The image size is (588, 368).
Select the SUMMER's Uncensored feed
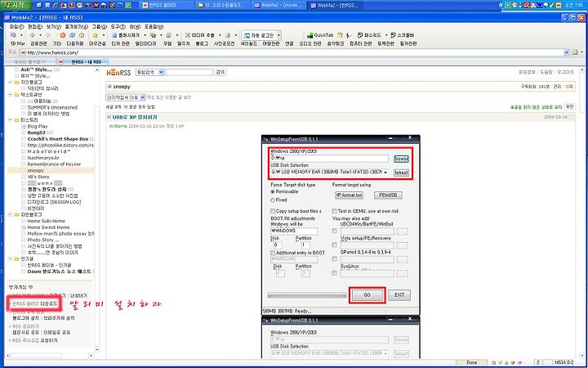pos(52,107)
